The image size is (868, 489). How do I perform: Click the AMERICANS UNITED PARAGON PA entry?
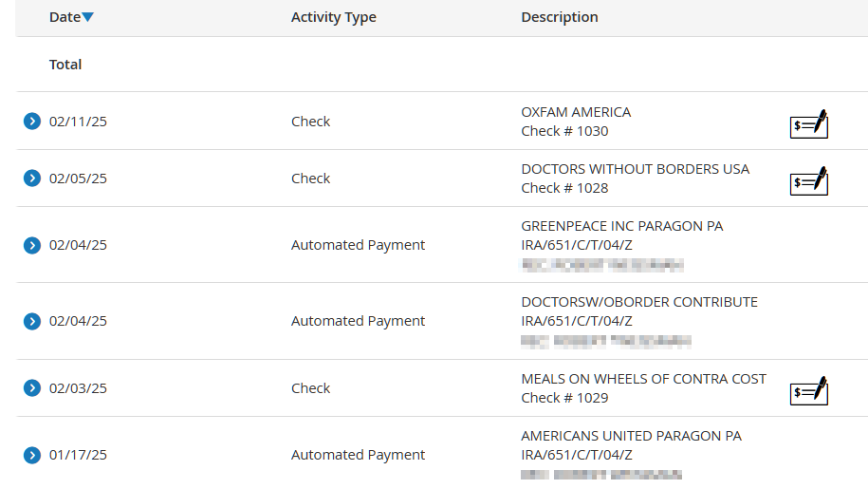coord(631,436)
